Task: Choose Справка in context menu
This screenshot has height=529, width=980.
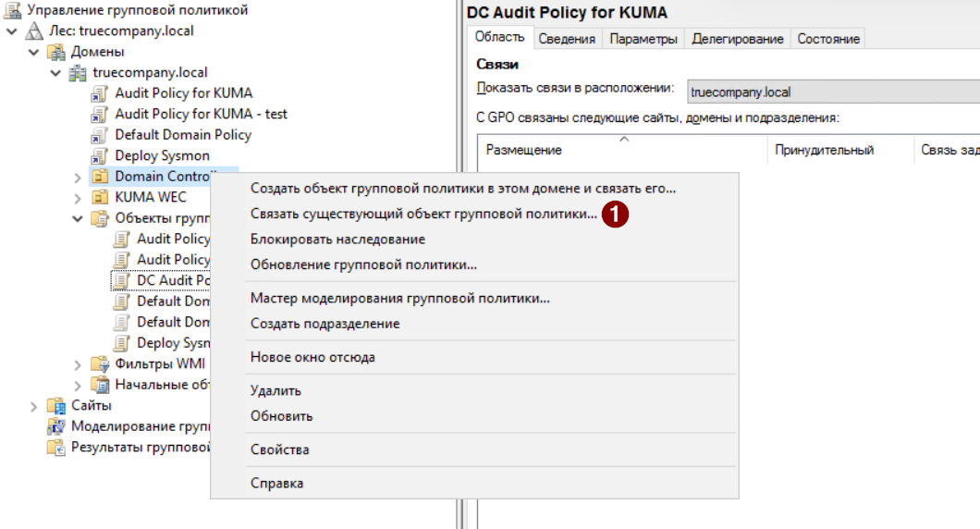Action: [x=276, y=484]
